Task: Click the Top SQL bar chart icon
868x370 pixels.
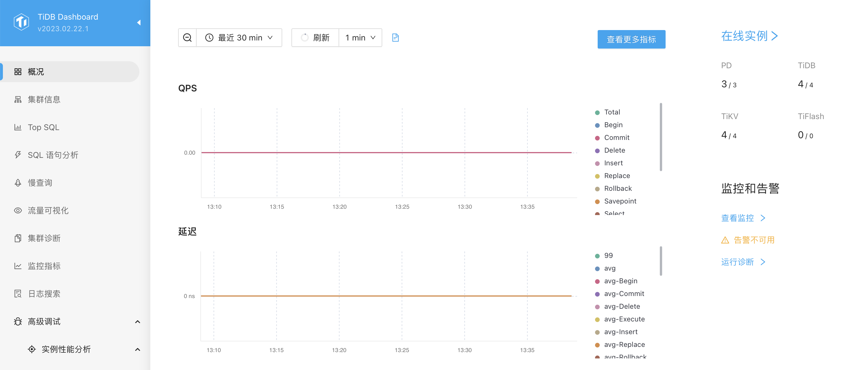Action: [18, 127]
